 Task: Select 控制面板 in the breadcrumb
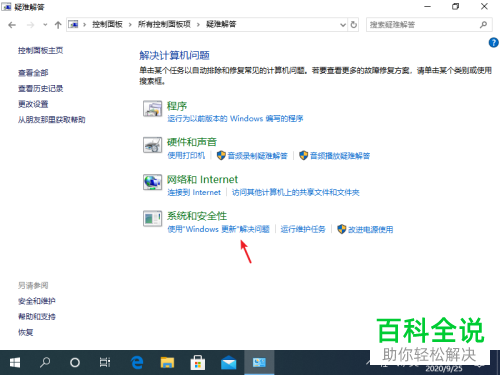pyautogui.click(x=107, y=24)
